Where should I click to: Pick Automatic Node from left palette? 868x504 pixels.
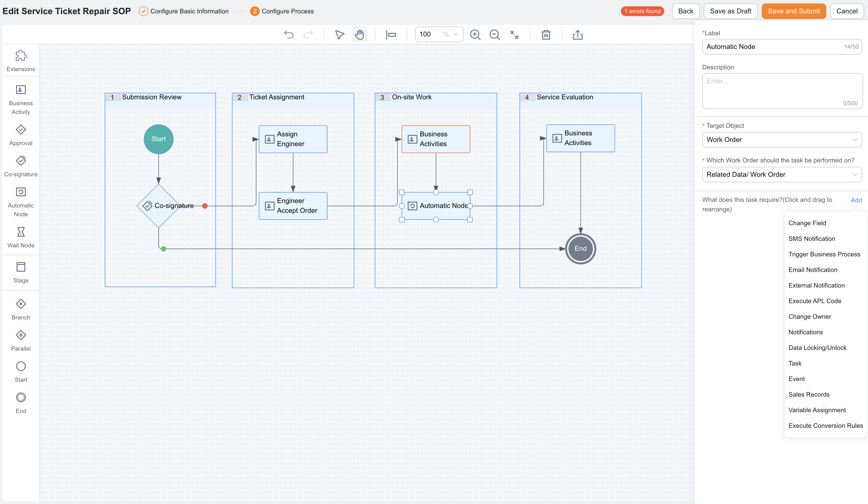[x=21, y=202]
